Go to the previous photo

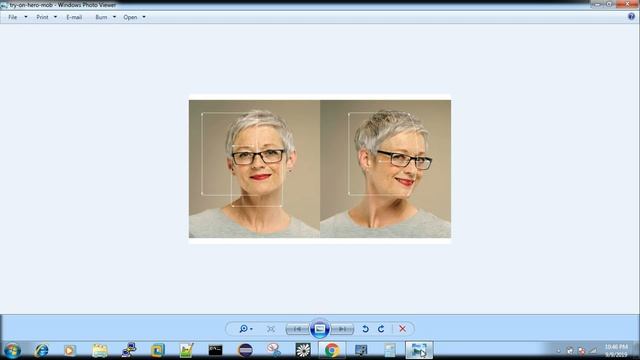pyautogui.click(x=298, y=329)
